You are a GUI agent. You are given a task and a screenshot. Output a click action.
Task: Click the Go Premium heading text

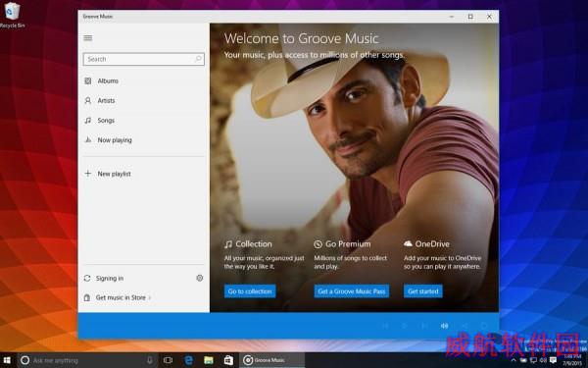[348, 244]
